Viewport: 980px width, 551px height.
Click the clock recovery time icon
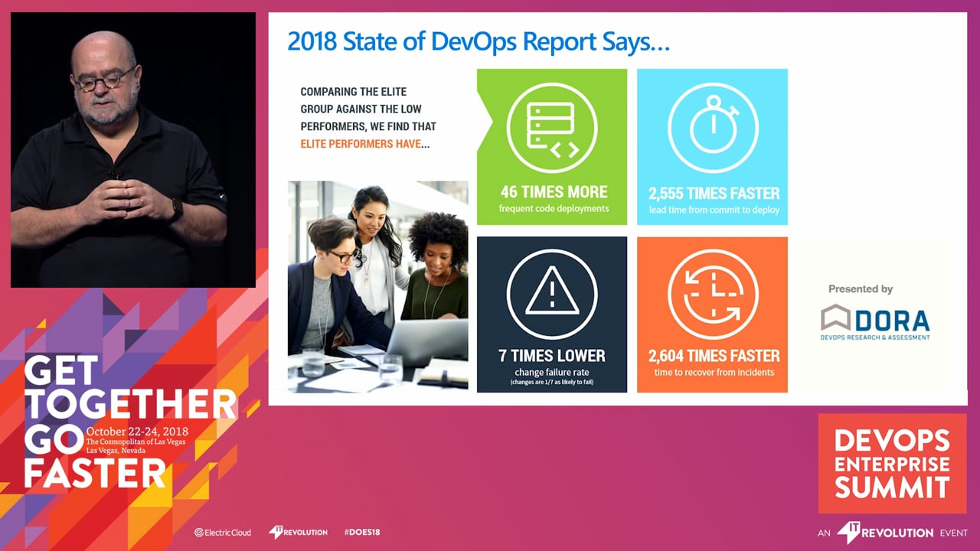coord(713,294)
